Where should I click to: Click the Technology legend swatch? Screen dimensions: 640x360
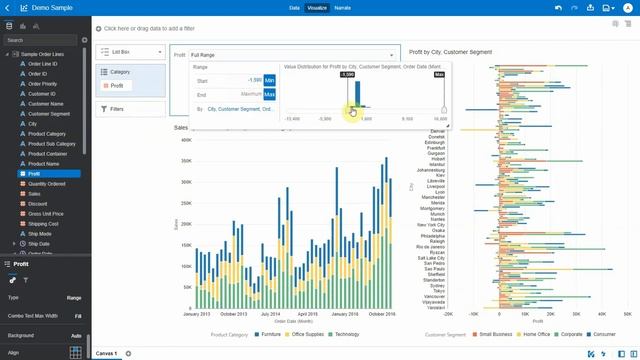(x=330, y=334)
